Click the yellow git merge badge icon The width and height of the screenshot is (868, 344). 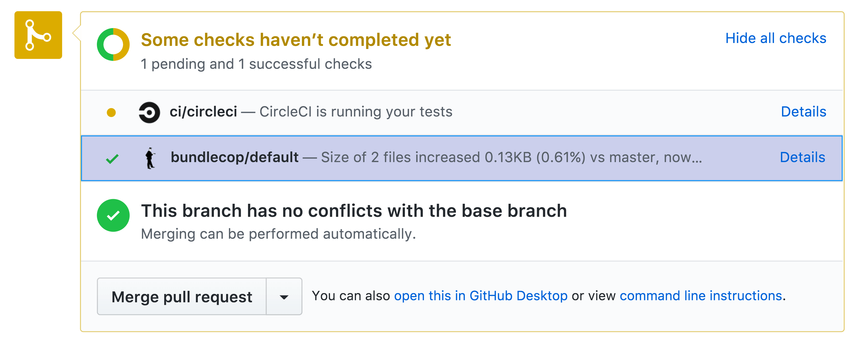(38, 35)
